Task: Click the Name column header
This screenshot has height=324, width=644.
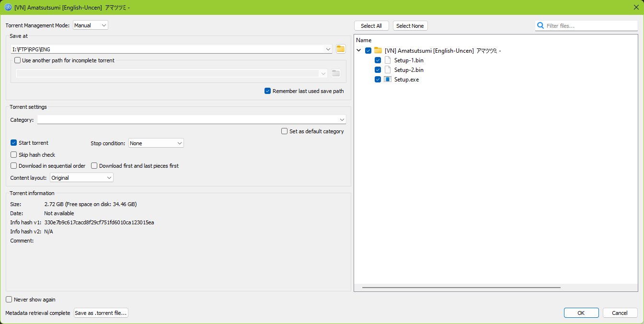Action: tap(364, 40)
